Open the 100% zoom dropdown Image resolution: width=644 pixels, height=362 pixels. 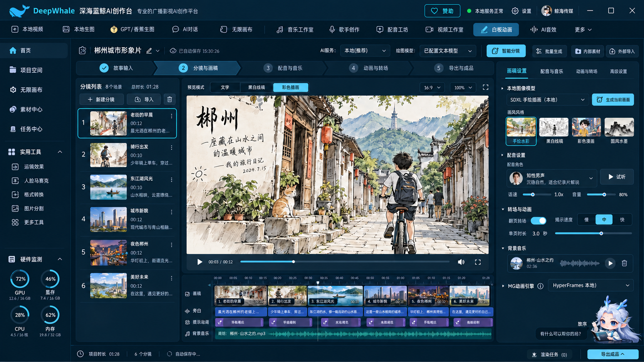point(463,88)
